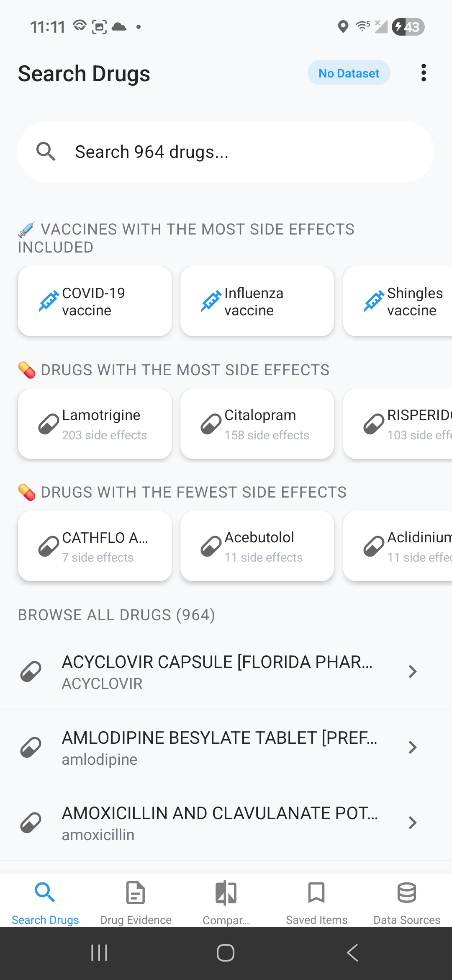Screen dimensions: 452x980
Task: Tap the three-dot overflow menu icon
Action: click(x=424, y=73)
